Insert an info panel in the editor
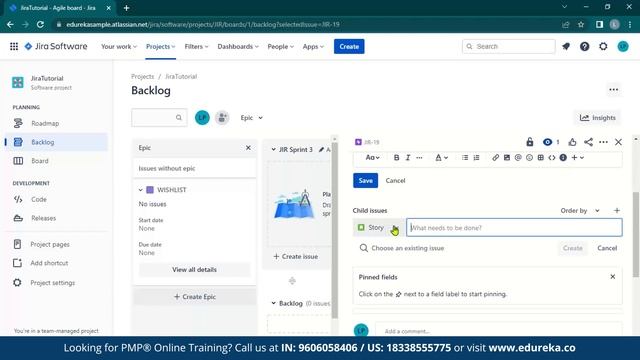Viewport: 640px width, 360px height. click(x=563, y=158)
